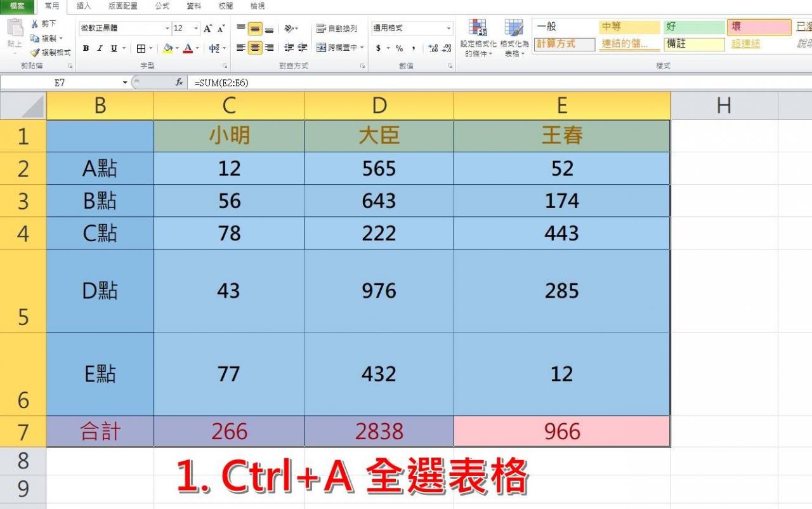Screen dimensions: 812x509
Task: Toggle top vertical alignment
Action: coord(241,29)
